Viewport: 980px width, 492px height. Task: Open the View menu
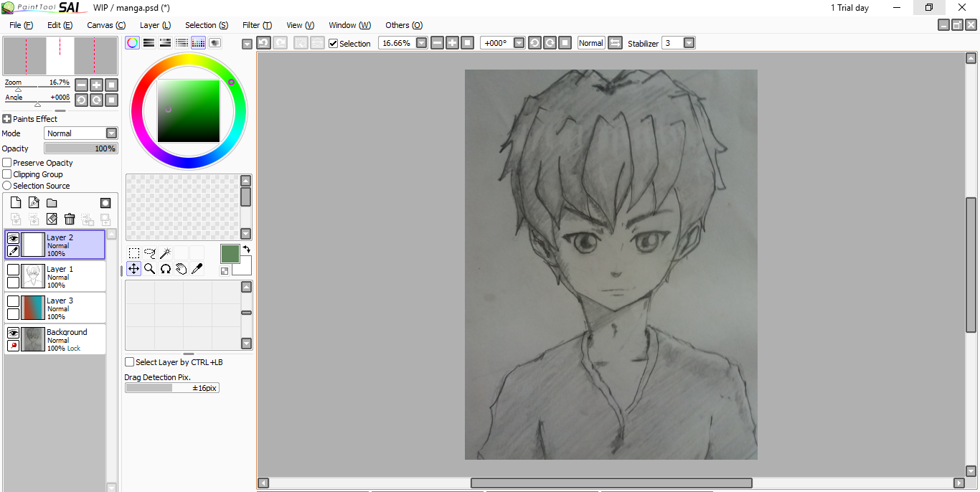click(300, 25)
